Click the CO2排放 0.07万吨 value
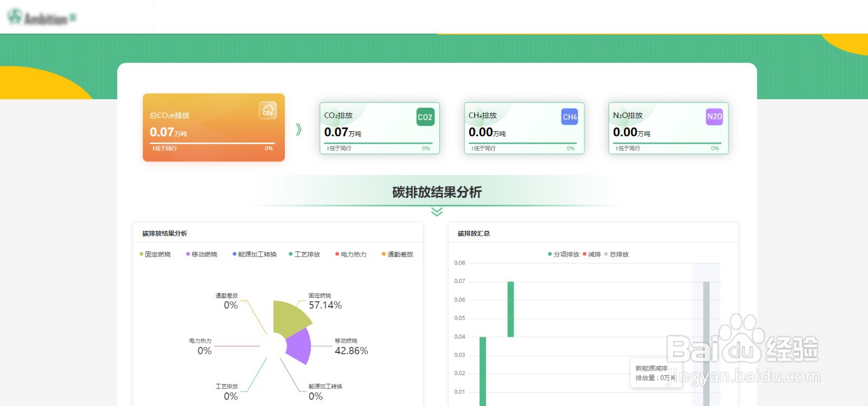 click(x=342, y=132)
